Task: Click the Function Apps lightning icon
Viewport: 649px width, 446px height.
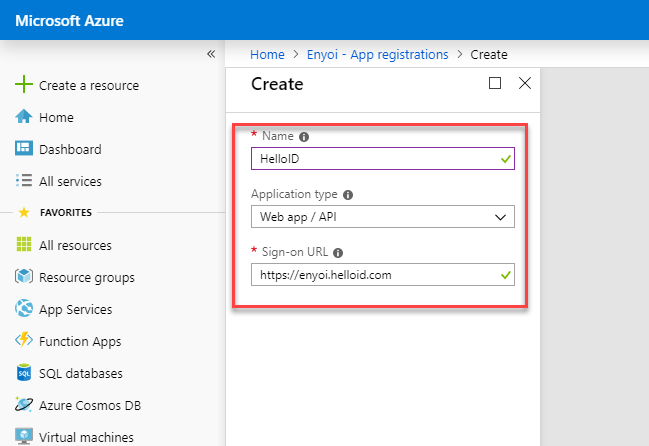Action: 24,340
